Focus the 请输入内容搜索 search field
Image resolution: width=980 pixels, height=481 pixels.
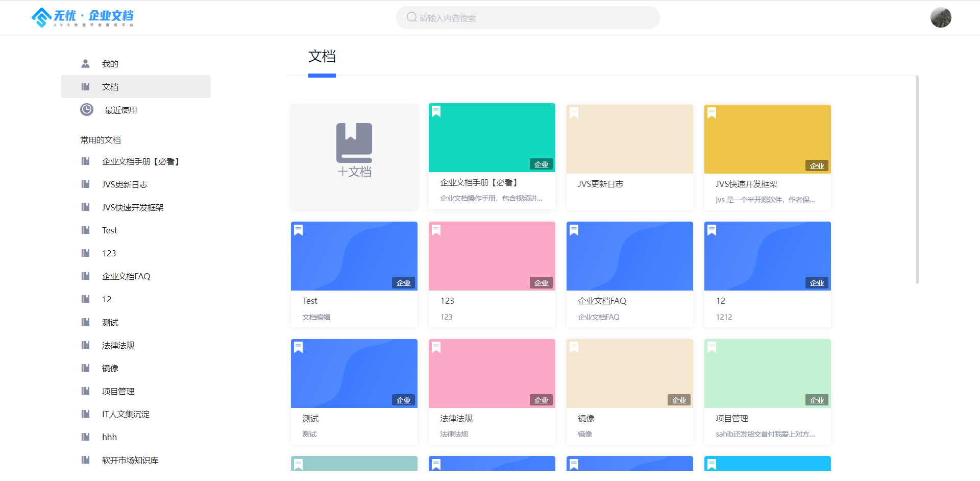(528, 17)
